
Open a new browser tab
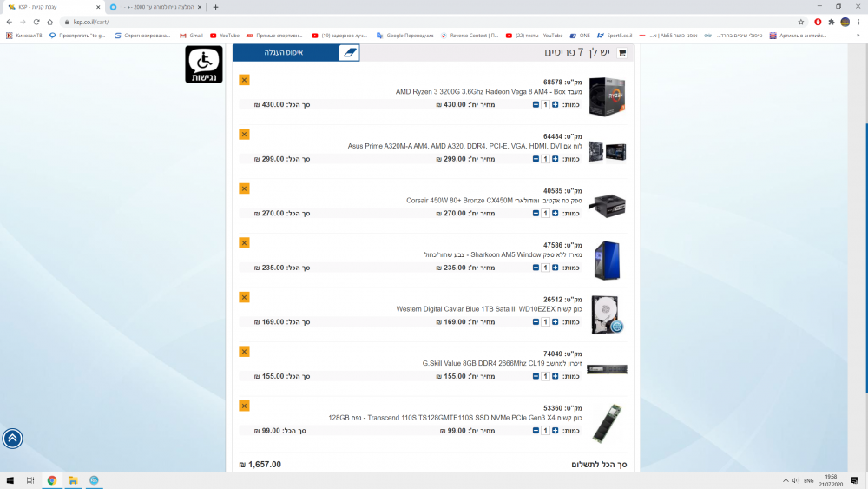[216, 7]
